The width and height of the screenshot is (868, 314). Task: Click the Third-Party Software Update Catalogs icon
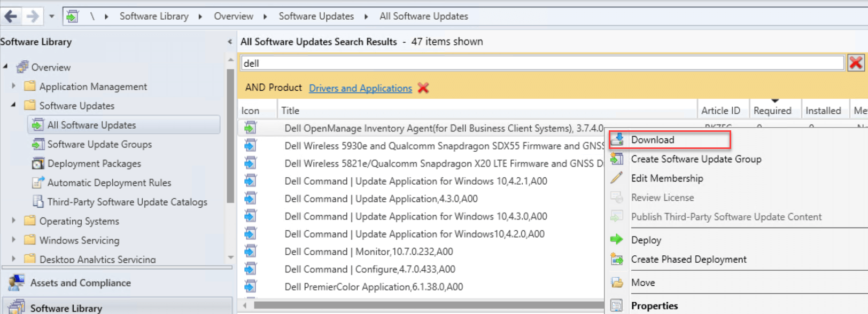pos(38,202)
